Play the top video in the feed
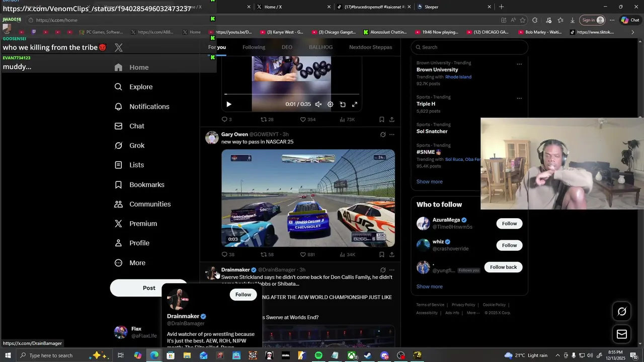 [x=228, y=104]
